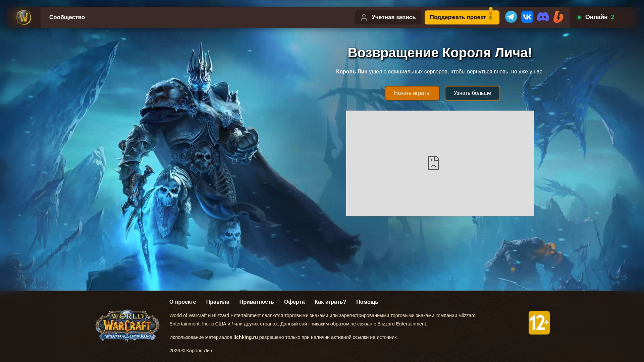Open the Как играть? footer link
Viewport: 644px width, 362px height.
click(x=330, y=302)
